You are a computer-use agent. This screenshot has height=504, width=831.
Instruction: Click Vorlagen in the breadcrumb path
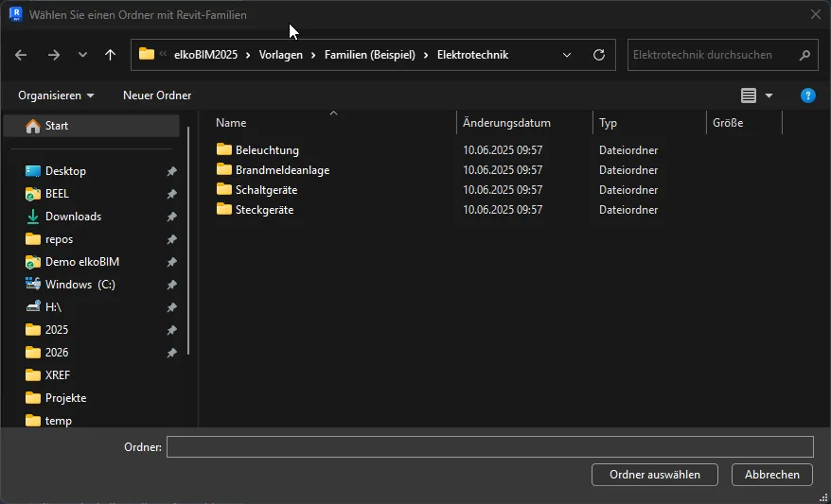point(281,55)
